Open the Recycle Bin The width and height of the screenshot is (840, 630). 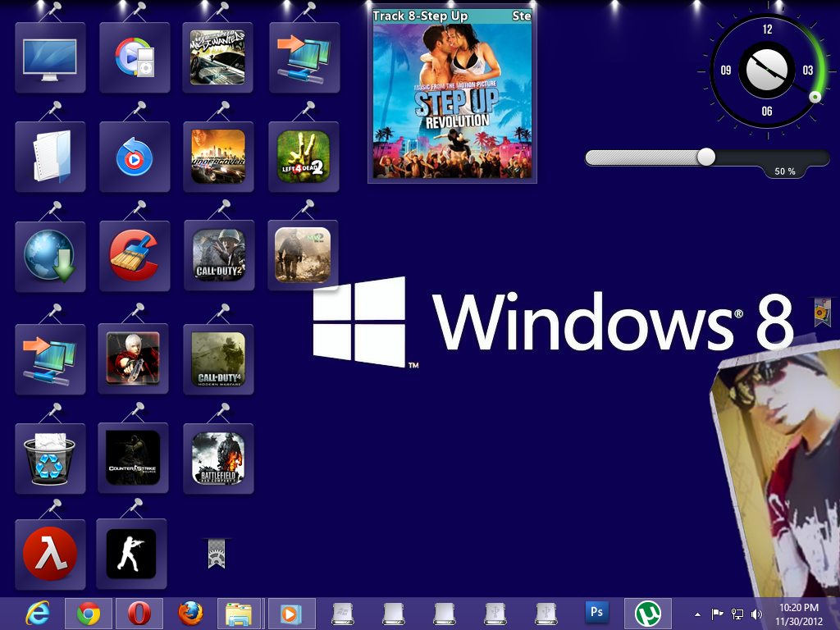coord(50,458)
